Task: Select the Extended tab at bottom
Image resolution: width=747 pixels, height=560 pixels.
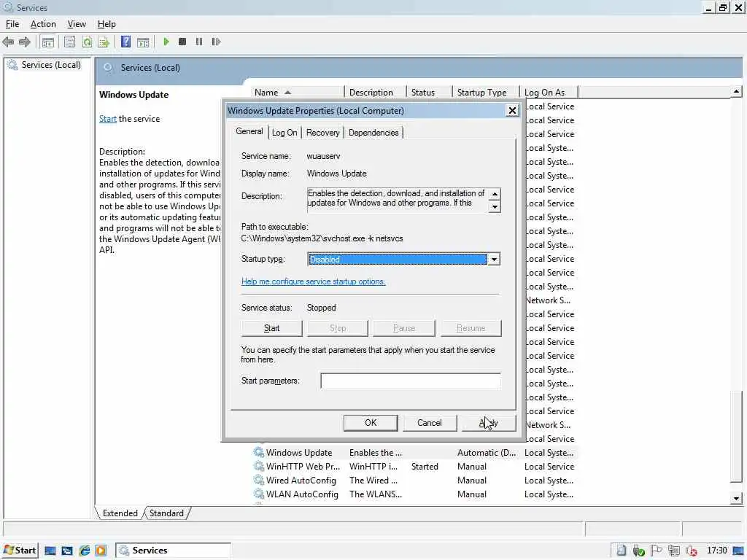Action: (120, 513)
